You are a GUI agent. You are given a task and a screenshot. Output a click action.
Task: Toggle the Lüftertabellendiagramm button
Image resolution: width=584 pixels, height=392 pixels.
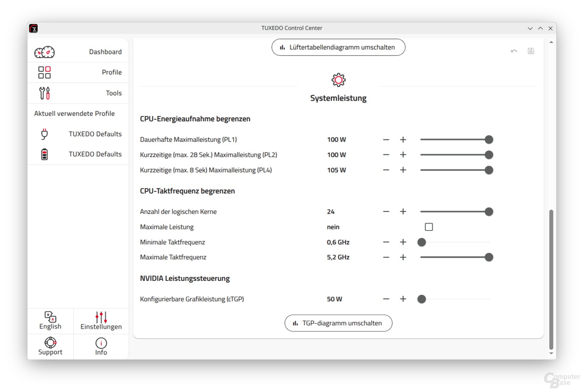tap(338, 47)
